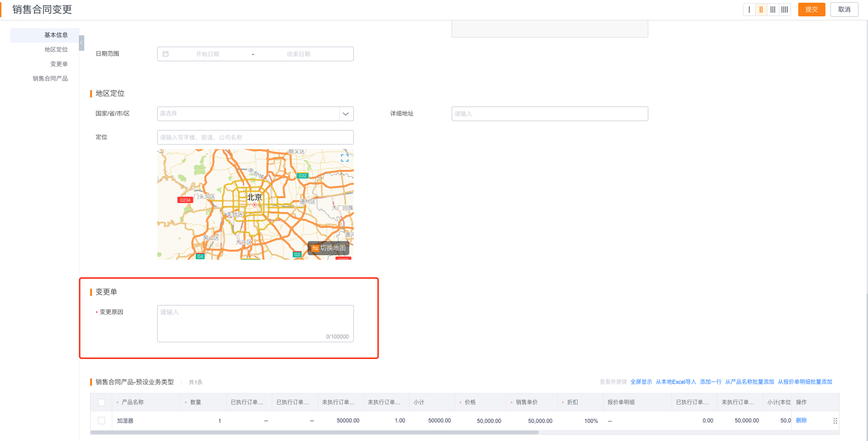Screen dimensions: 868x441
Task: Select the two-column layout icon
Action: pos(761,10)
